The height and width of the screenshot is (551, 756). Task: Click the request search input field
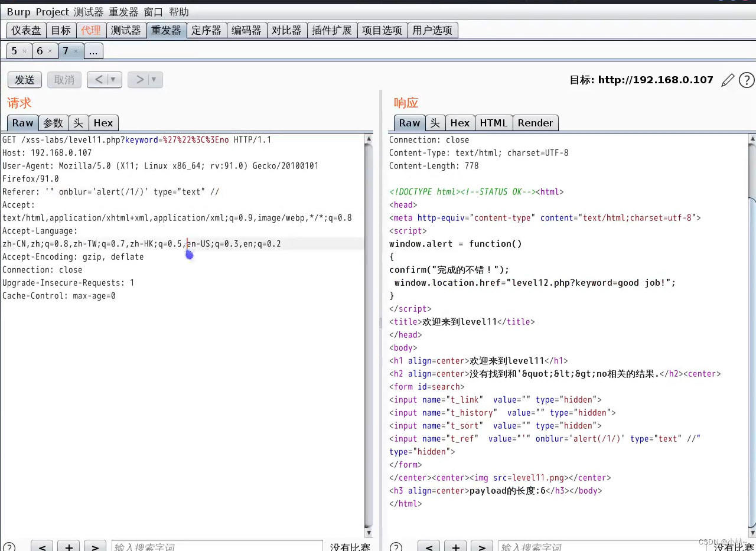point(217,547)
